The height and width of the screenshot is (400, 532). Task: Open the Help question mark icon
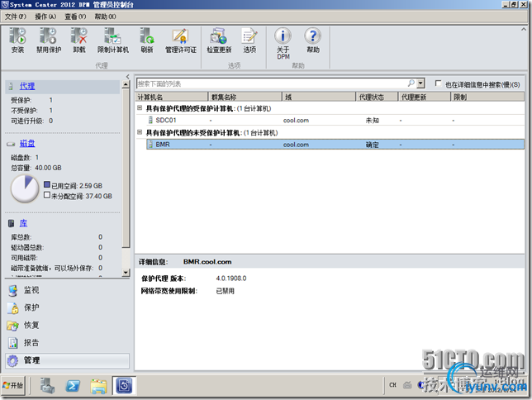(313, 36)
